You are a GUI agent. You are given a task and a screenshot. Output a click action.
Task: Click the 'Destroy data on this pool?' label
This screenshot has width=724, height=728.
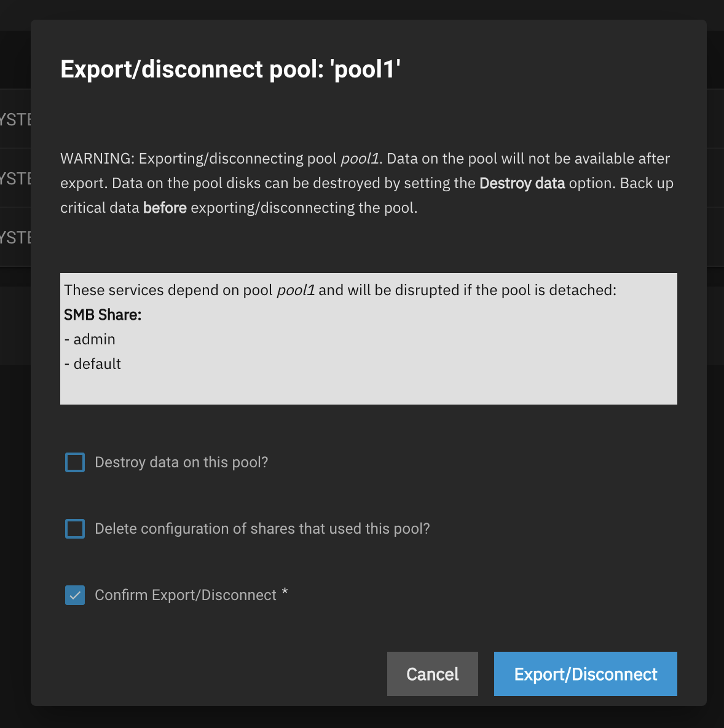(181, 462)
